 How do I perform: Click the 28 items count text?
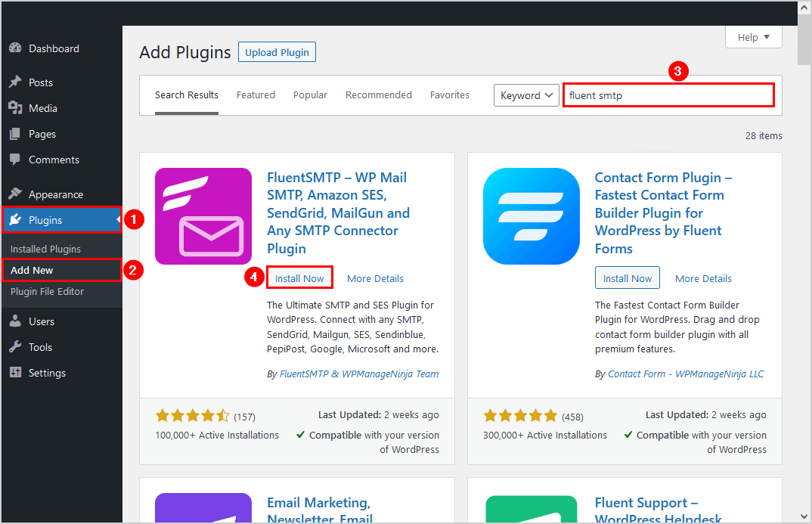point(764,135)
